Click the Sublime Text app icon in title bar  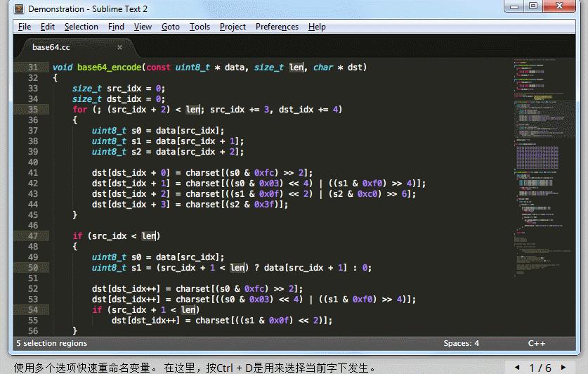(19, 8)
